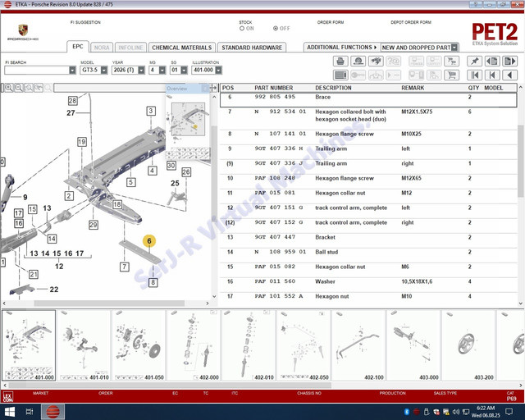Select illustration thumbnail 401-050
Image resolution: width=525 pixels, height=420 pixels.
click(x=139, y=345)
